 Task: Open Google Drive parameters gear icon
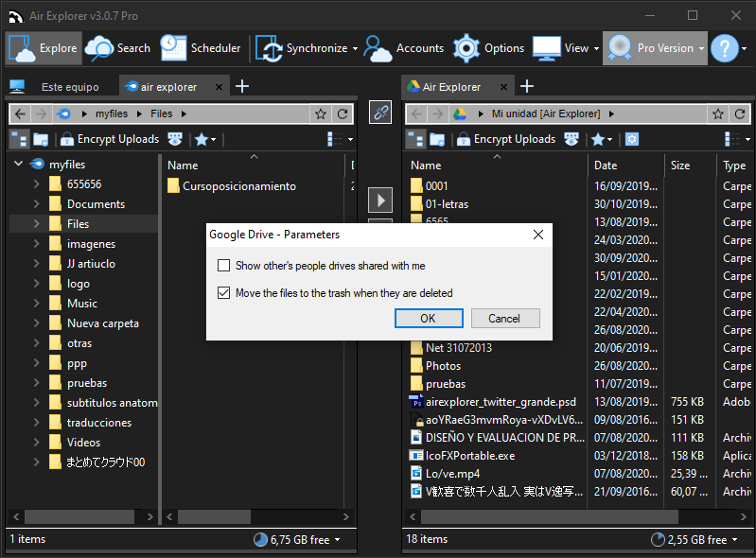[x=632, y=139]
